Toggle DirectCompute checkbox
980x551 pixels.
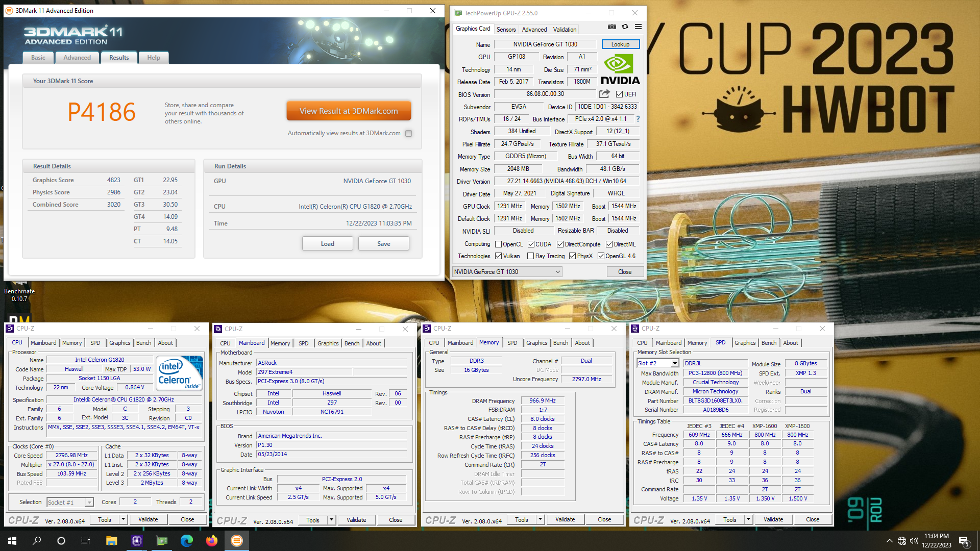pos(560,244)
